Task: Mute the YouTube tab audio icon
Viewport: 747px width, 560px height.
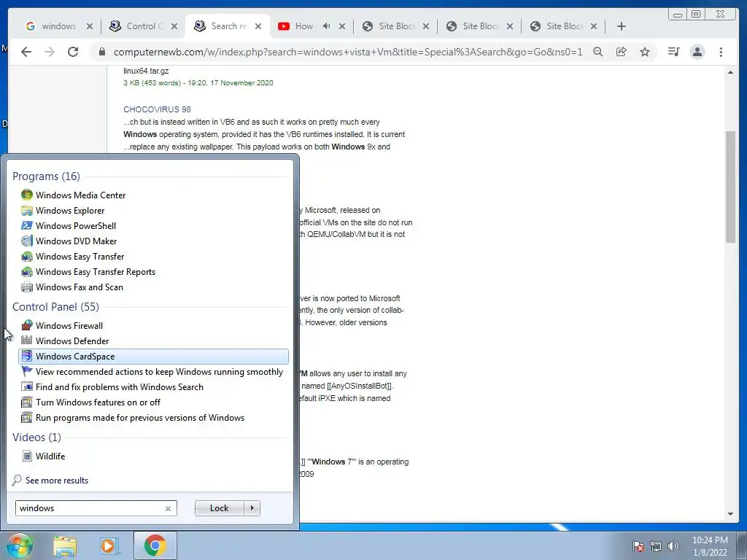Action: (x=326, y=26)
